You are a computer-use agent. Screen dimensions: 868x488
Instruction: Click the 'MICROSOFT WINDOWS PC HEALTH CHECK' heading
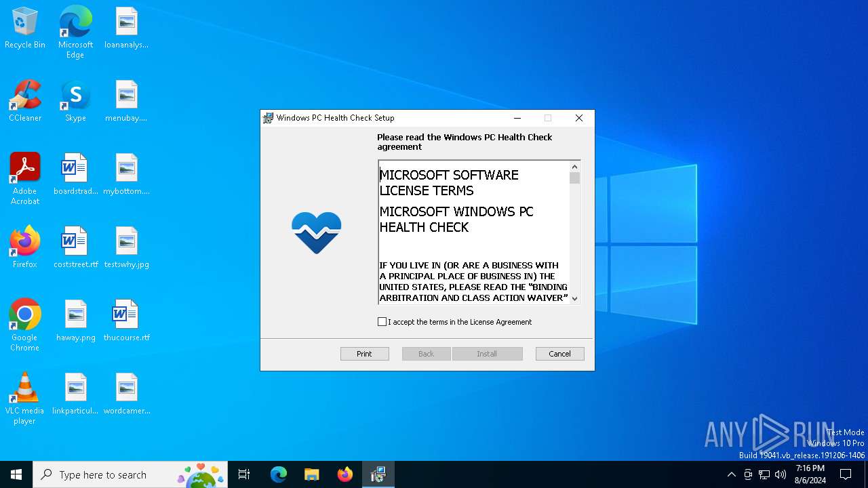click(x=456, y=220)
